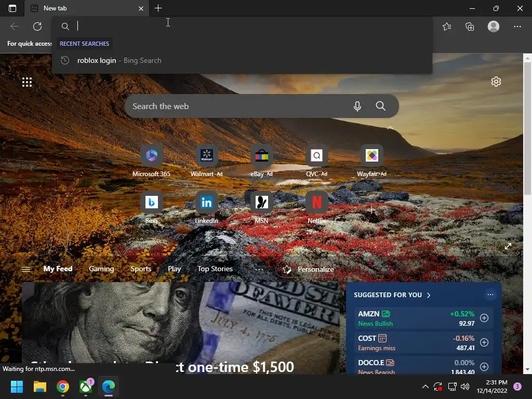The width and height of the screenshot is (532, 399).
Task: Add AMZN to watchlist
Action: [x=484, y=318]
